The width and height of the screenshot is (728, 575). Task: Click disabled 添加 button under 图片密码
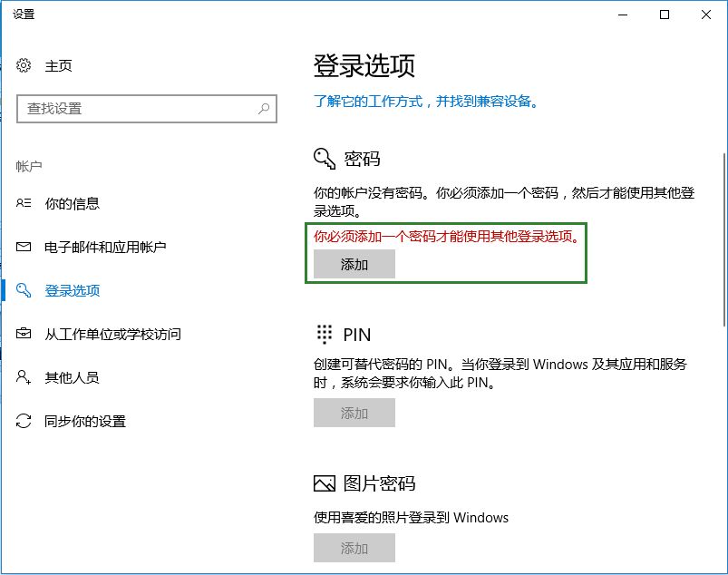click(x=354, y=548)
